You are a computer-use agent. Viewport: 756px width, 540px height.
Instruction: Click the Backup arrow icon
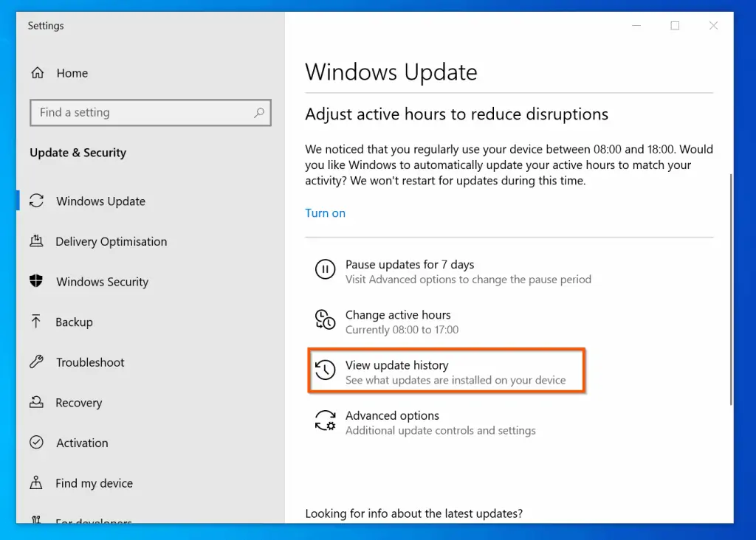(36, 322)
